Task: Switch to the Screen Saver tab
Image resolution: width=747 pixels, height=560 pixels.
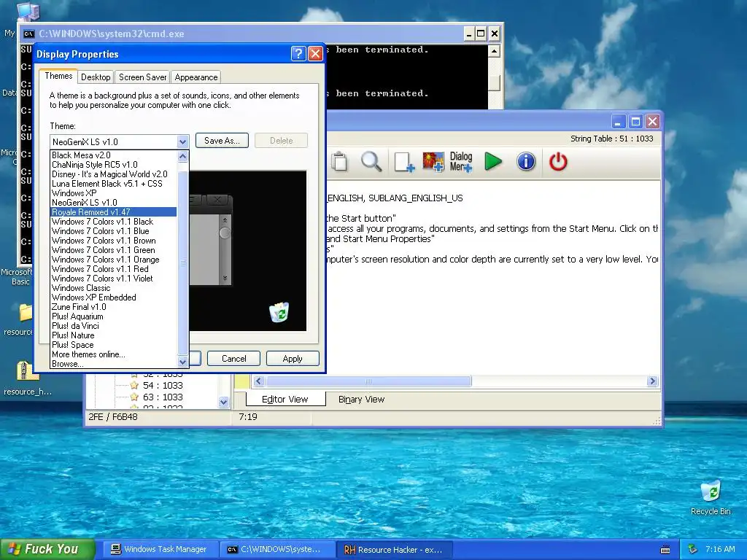Action: point(142,77)
